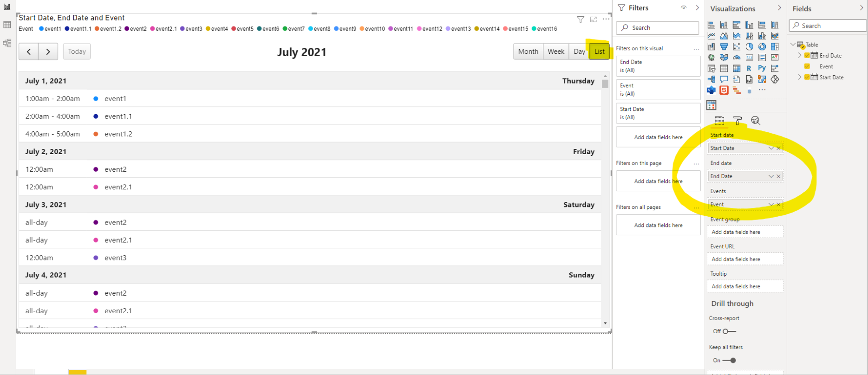Open the Analytics magnifier icon
Screen dimensions: 868x375
[x=756, y=121]
